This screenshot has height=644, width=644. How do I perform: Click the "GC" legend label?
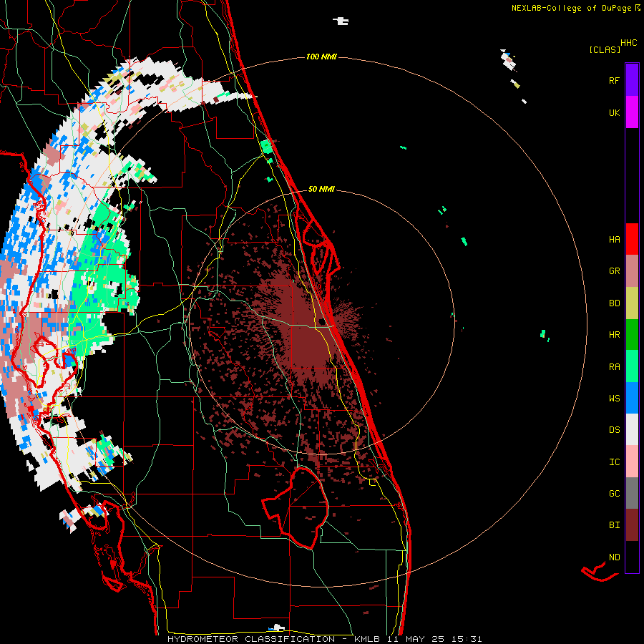[x=614, y=494]
